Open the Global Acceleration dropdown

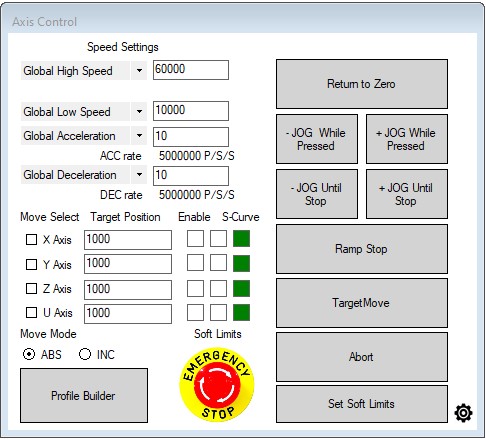(139, 136)
